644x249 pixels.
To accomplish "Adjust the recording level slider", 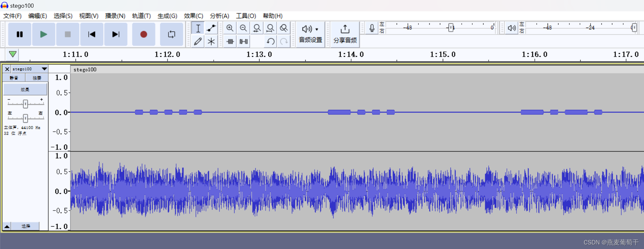I will click(x=451, y=28).
